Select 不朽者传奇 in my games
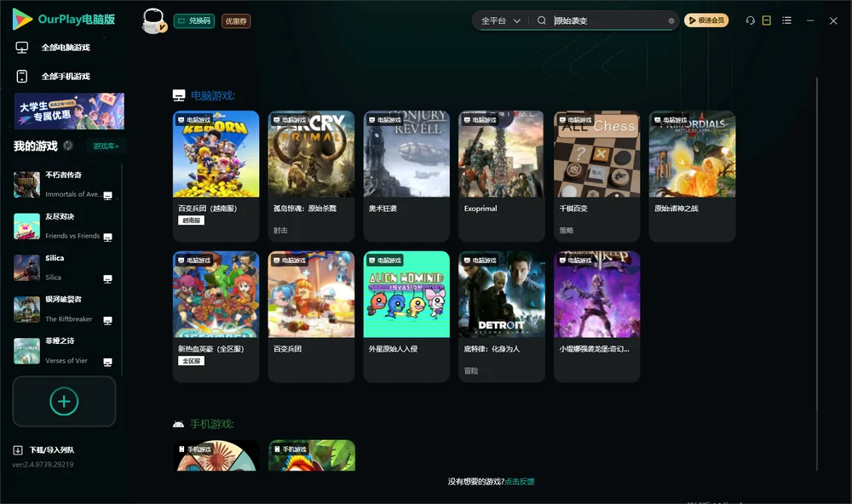The height and width of the screenshot is (504, 852). point(64,185)
